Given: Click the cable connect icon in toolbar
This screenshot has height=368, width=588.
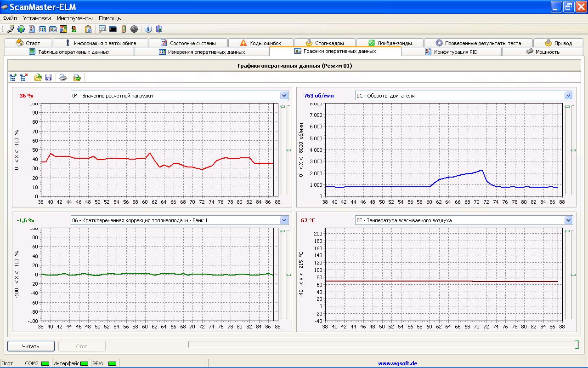Looking at the screenshot, I should point(11,29).
